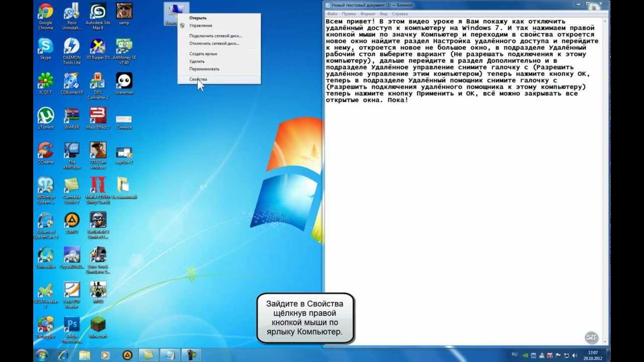Screen dimensions: 644x362
Task: Select ArtMoney SE v7.40 icon
Action: pos(124,51)
